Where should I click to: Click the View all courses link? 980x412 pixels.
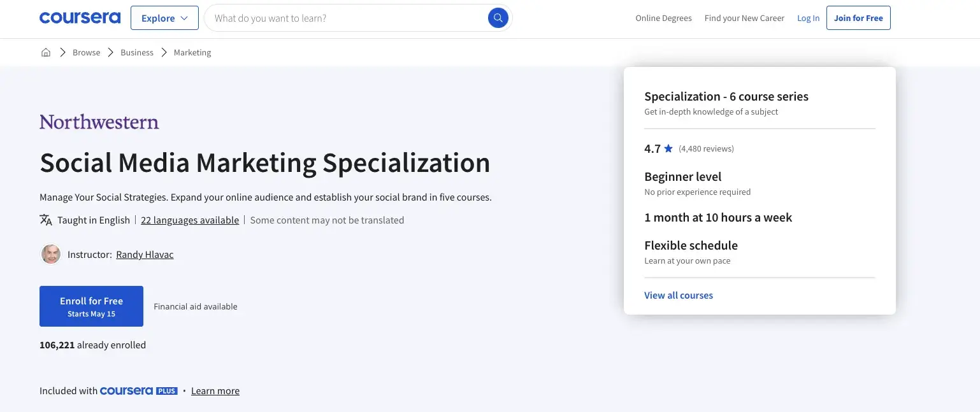click(679, 295)
